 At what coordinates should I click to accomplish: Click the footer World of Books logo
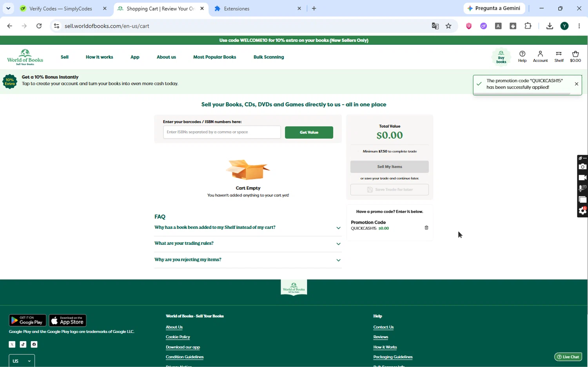point(294,287)
